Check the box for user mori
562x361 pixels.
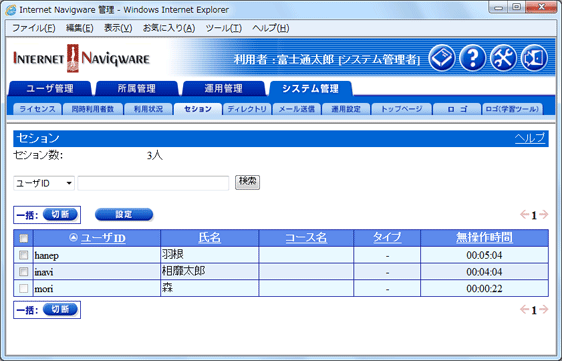pos(24,288)
